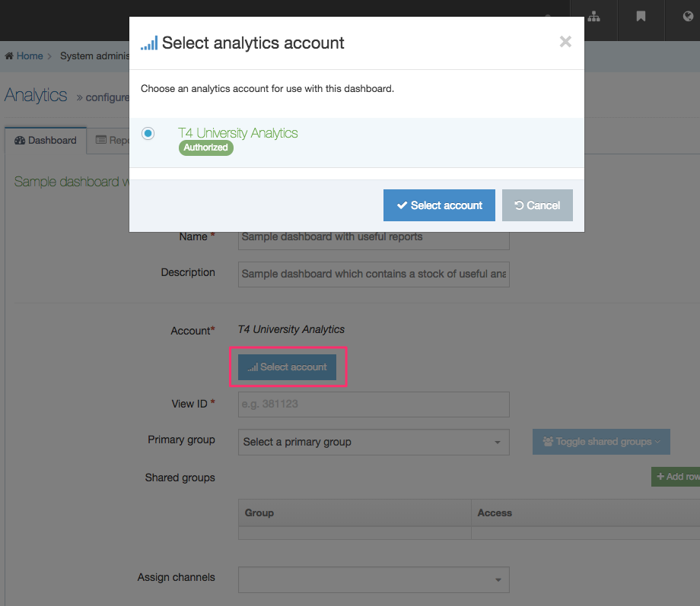This screenshot has height=606, width=700.
Task: Open the Assign channels dropdown
Action: click(x=373, y=579)
